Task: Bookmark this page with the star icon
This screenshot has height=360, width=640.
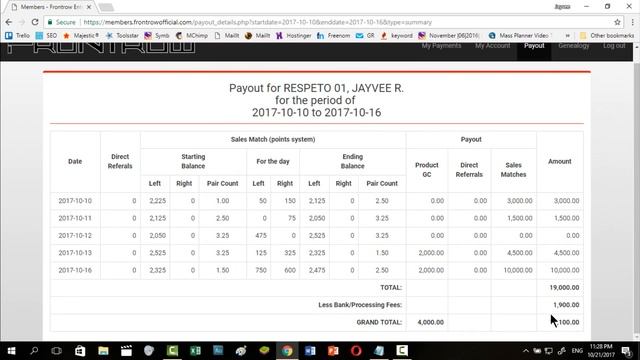Action: [617, 22]
